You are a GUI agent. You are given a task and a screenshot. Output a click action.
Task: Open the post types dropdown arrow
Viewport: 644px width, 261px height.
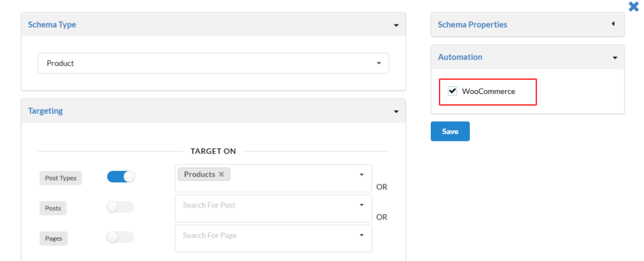click(x=362, y=175)
